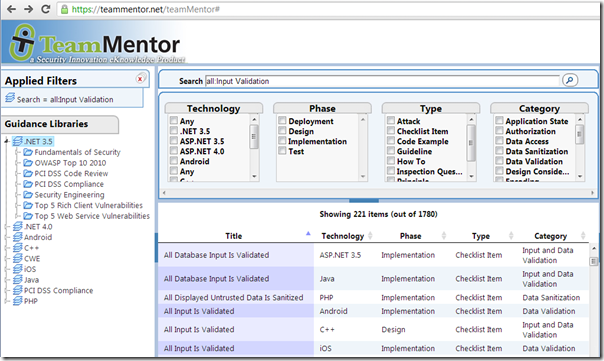
Task: Tick the Android technology checkbox
Action: (174, 161)
